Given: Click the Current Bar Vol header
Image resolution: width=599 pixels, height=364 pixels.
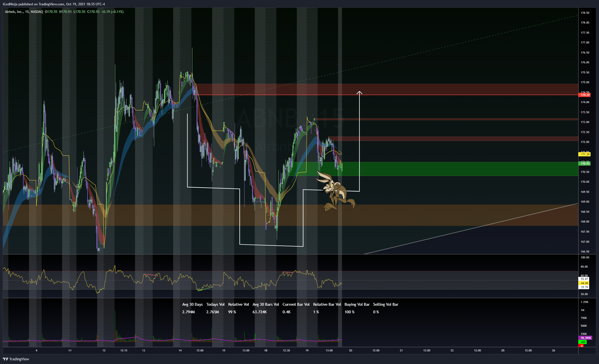Looking at the screenshot, I should tap(296, 305).
